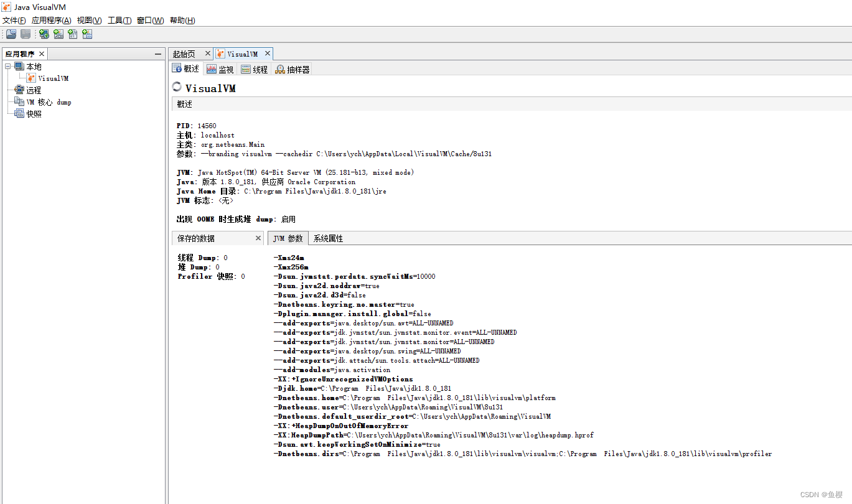Click the greyed-out Save toolbar icon

pos(26,34)
